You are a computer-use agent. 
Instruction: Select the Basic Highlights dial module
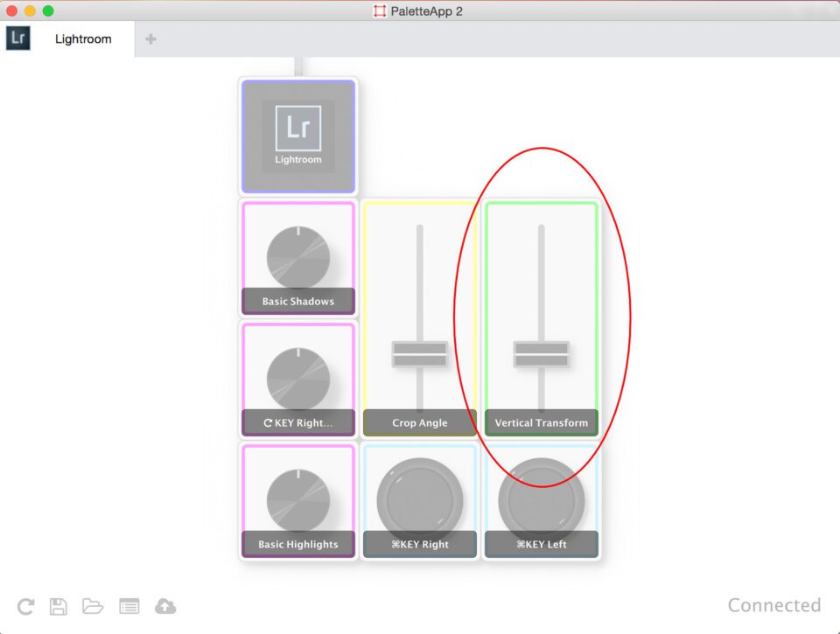pos(298,500)
